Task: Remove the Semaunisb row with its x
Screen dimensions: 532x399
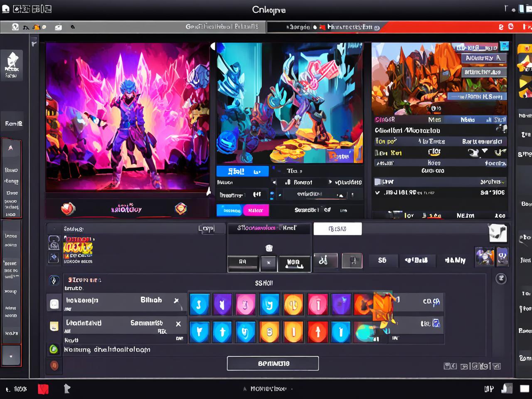Action: [x=178, y=324]
